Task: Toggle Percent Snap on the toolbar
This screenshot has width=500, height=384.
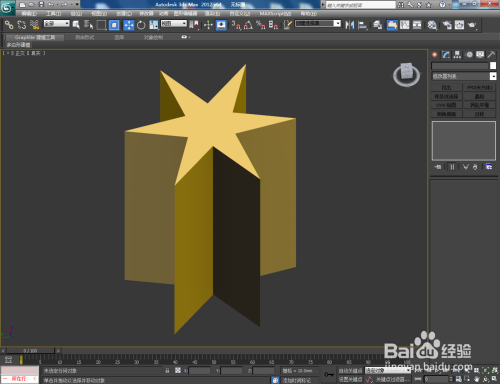Action: coord(261,25)
